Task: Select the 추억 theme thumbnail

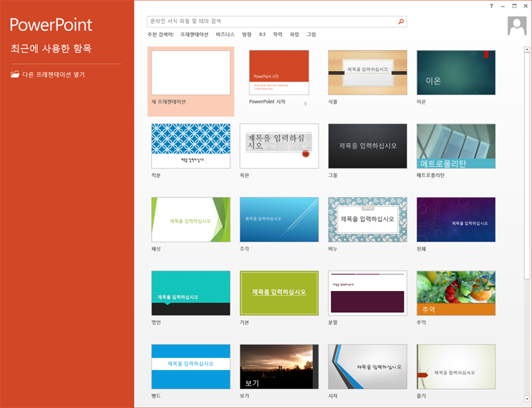Action: pyautogui.click(x=456, y=293)
